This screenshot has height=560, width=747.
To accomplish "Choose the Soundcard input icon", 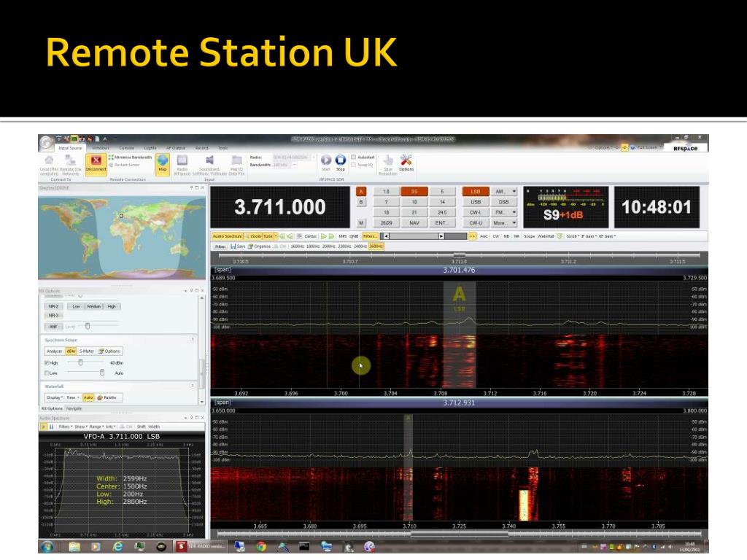I will (209, 160).
